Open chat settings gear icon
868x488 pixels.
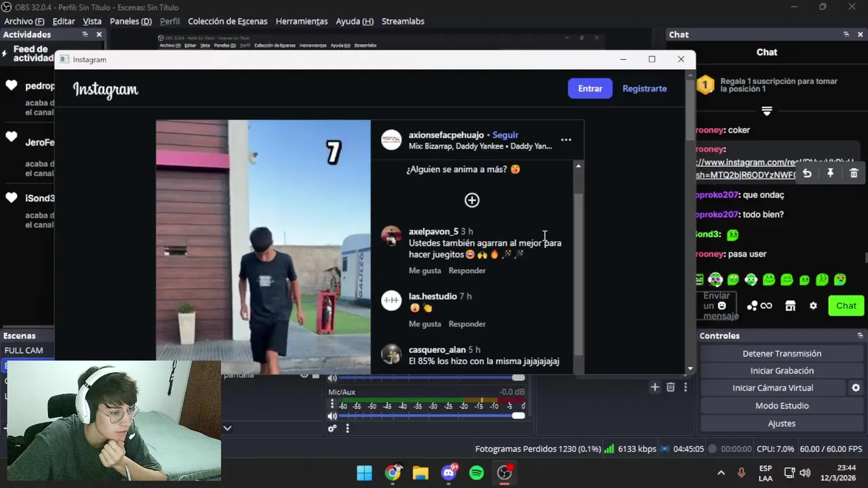coord(813,306)
